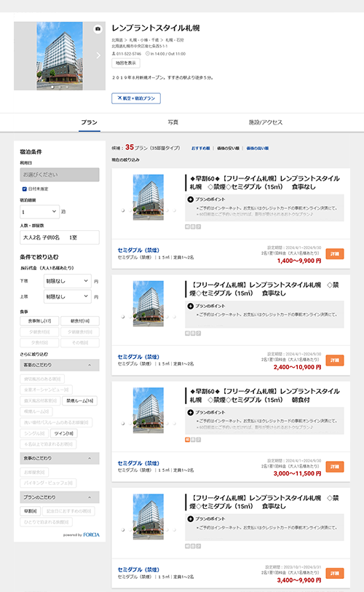Viewport: 364px width, 592px height.
Task: Click thumbnail of the 3,400~9,900円 plan
Action: pyautogui.click(x=149, y=516)
